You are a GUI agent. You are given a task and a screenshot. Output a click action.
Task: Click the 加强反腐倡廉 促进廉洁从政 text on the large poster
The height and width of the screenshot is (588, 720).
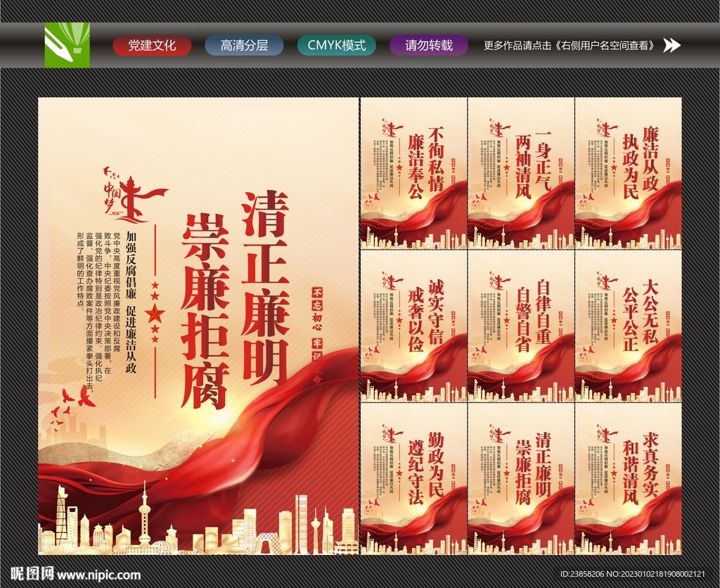(x=131, y=301)
